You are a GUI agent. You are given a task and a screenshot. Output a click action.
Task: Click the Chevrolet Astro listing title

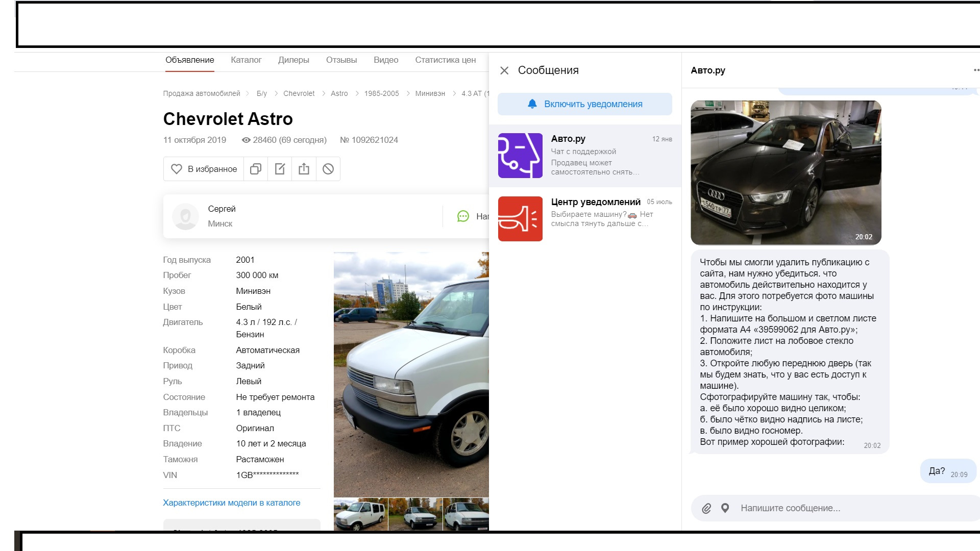click(x=228, y=119)
